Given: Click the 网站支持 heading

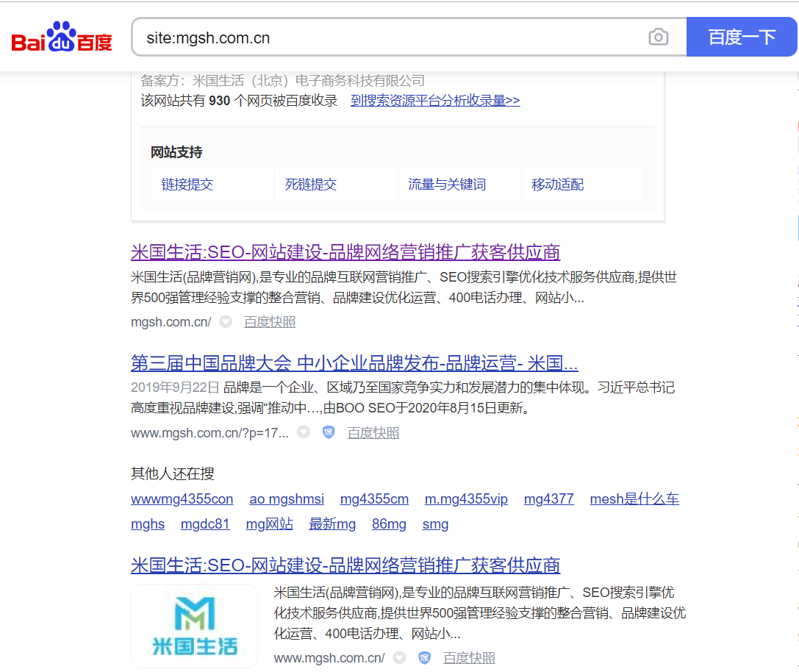Looking at the screenshot, I should point(176,152).
